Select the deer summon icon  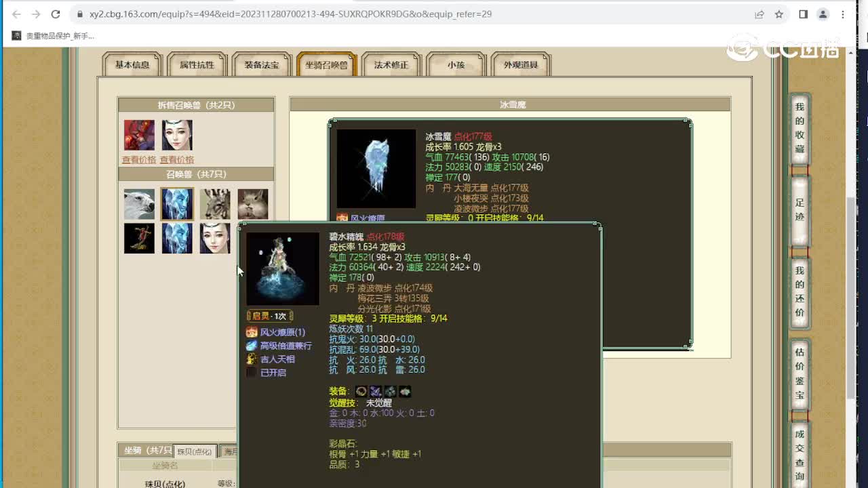[215, 204]
